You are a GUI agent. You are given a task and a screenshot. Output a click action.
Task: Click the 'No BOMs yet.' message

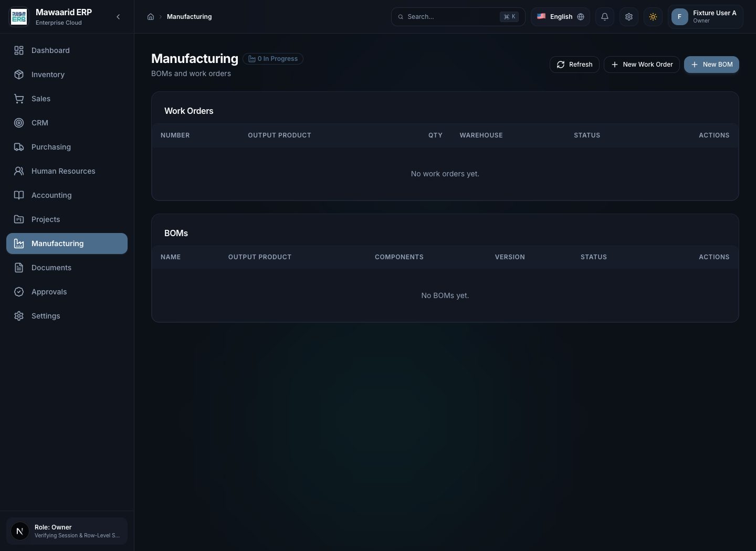point(445,295)
